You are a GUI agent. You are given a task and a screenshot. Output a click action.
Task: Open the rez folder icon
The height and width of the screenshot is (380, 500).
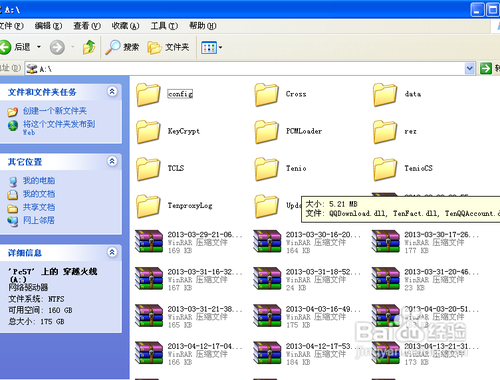(385, 132)
